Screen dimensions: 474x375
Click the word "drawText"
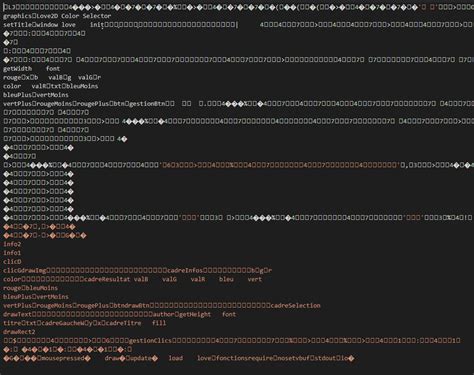pyautogui.click(x=17, y=314)
